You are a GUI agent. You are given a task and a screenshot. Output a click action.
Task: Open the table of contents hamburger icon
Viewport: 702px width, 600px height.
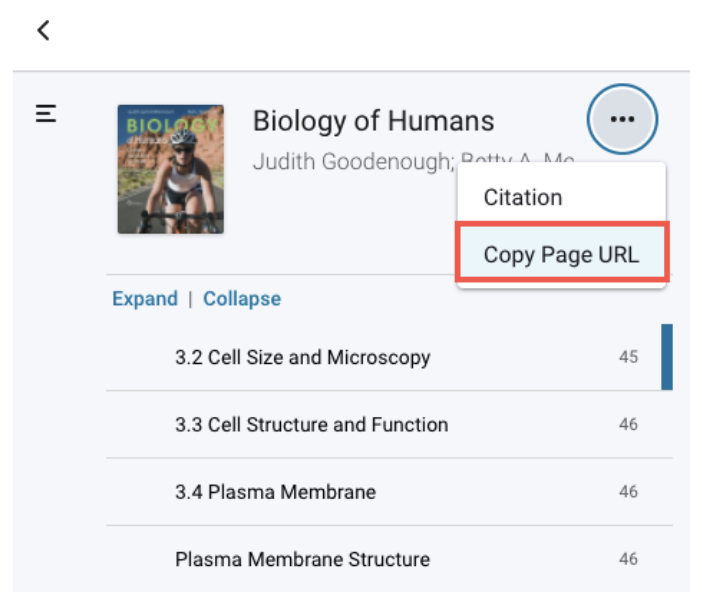point(46,113)
